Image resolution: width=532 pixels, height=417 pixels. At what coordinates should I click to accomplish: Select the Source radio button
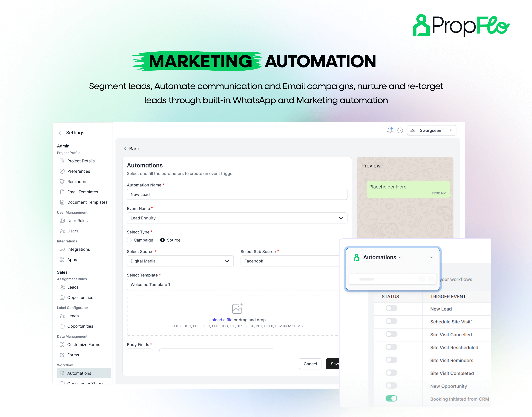click(x=162, y=240)
